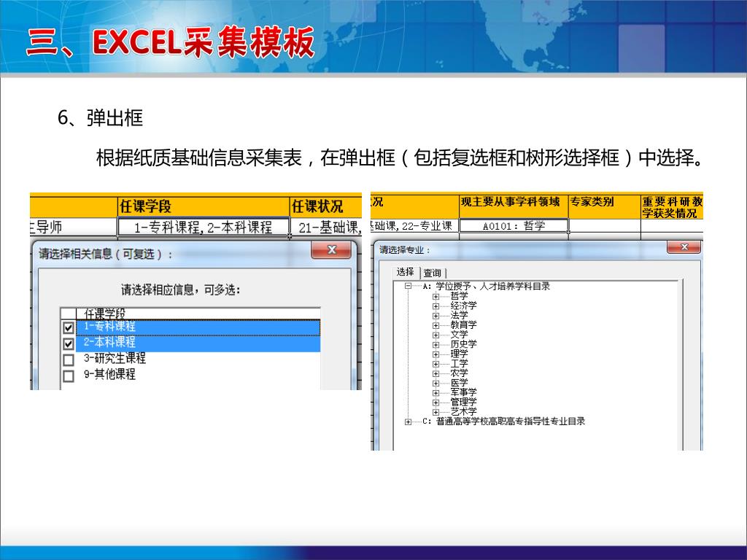Expand the 理学 tree node
Viewport: 747px width, 560px height.
point(436,354)
